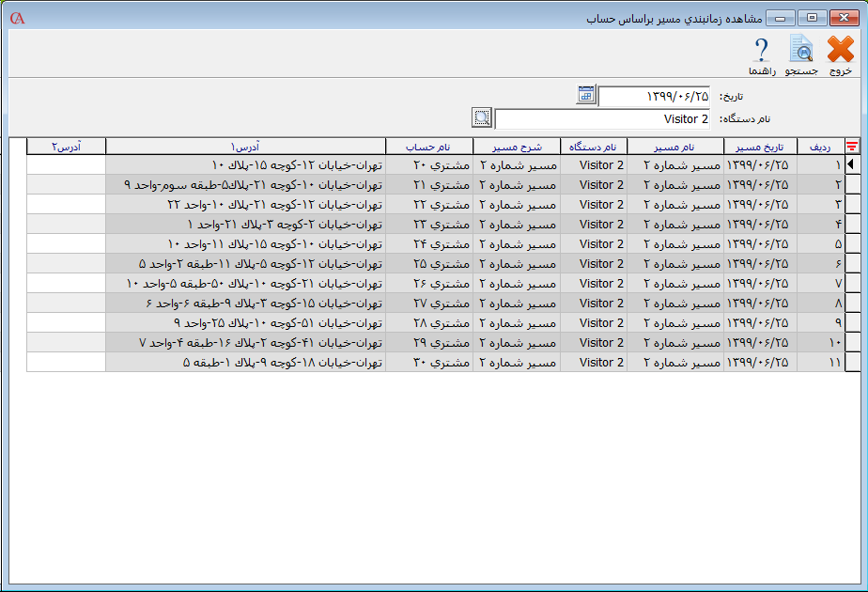Select the row for account مشتري ۲۵
The width and height of the screenshot is (868, 592).
[x=428, y=264]
